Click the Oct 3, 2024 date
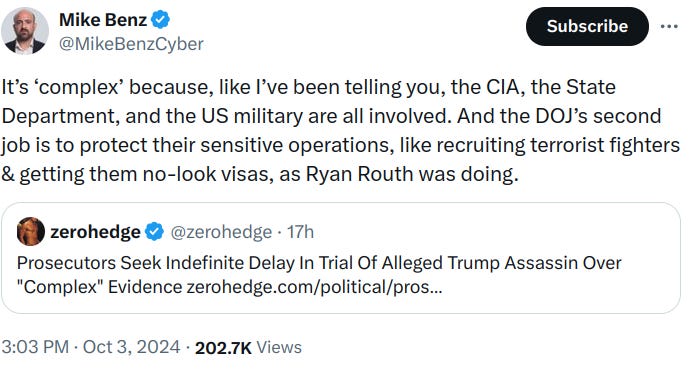The image size is (692, 369). pos(132,347)
